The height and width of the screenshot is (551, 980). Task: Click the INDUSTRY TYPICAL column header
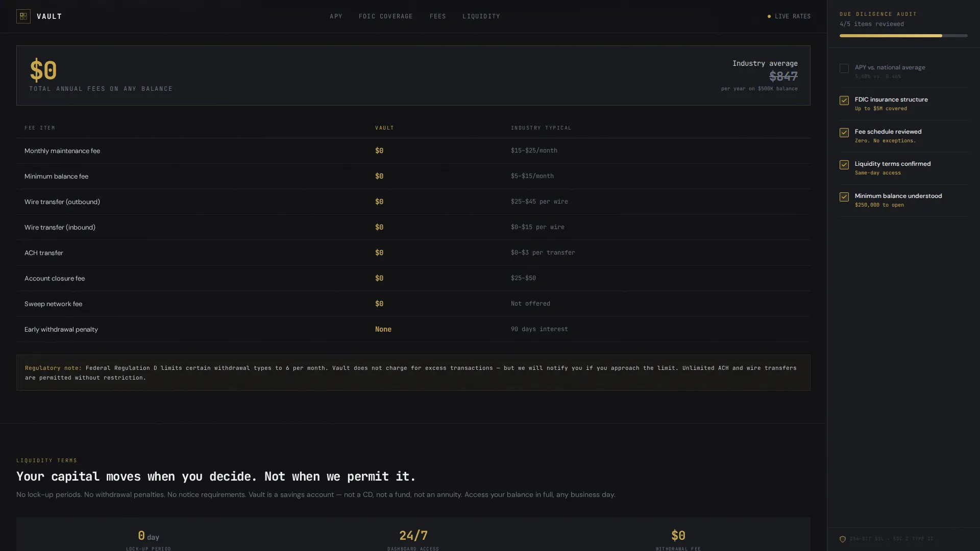pos(541,128)
